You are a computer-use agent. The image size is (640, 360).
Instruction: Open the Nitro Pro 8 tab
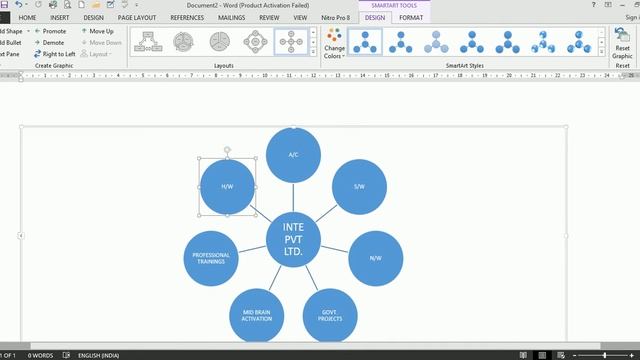(x=336, y=18)
